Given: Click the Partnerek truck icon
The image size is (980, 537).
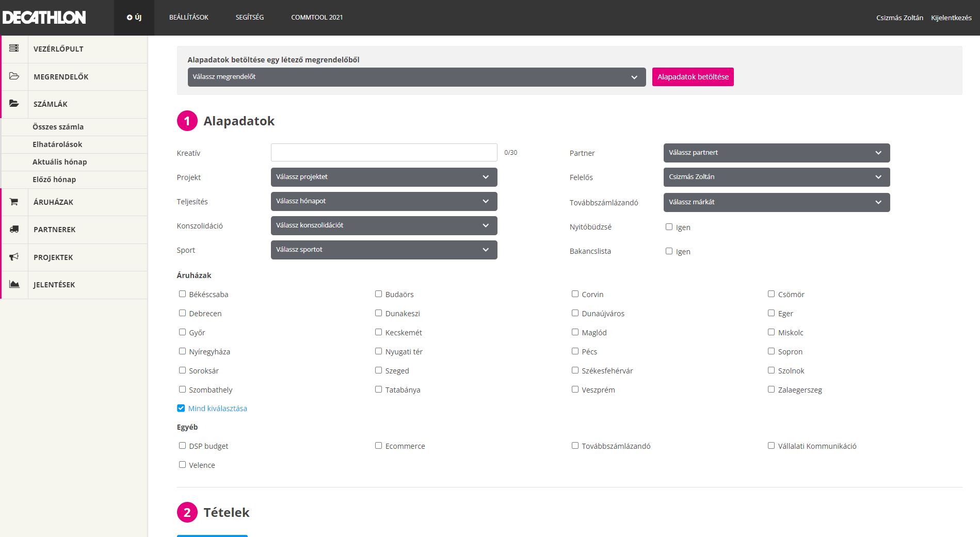Looking at the screenshot, I should 14,230.
